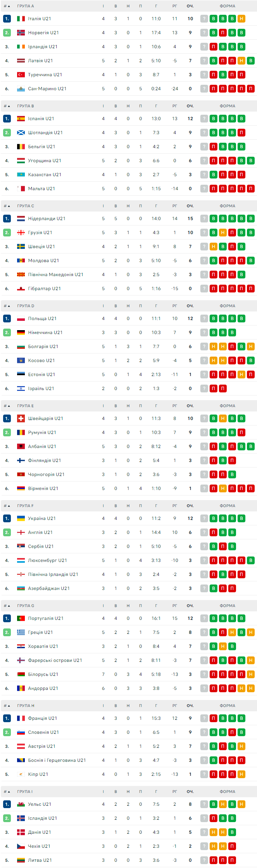
Task: Click the Portugal flag next to Португалія U21
Action: [x=21, y=618]
